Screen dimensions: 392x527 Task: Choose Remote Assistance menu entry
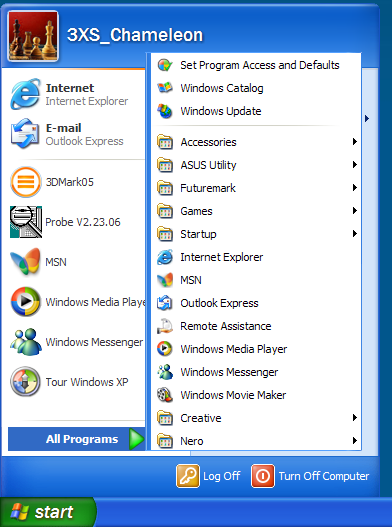coord(256,326)
